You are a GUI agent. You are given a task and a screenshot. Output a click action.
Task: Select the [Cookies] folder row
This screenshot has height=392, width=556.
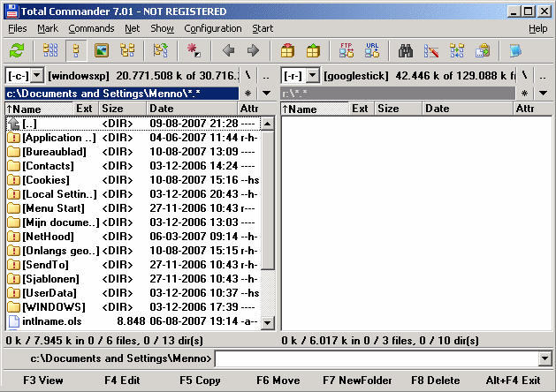[133, 180]
